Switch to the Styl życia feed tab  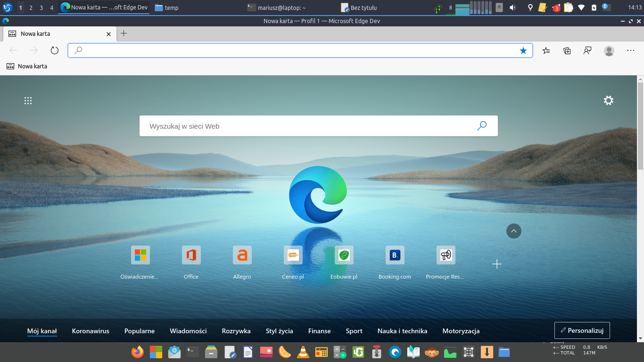(x=280, y=331)
